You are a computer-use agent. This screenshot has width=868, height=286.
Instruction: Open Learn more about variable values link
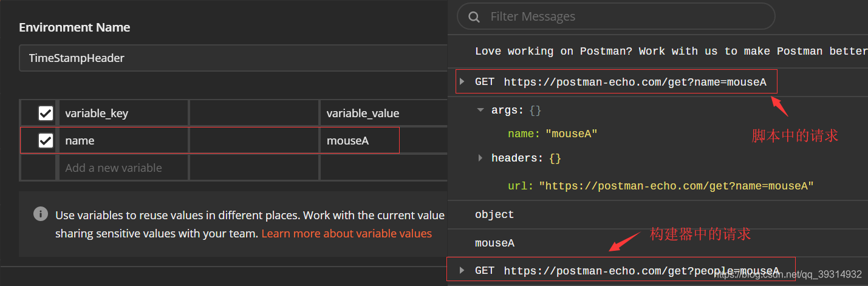[x=346, y=234]
